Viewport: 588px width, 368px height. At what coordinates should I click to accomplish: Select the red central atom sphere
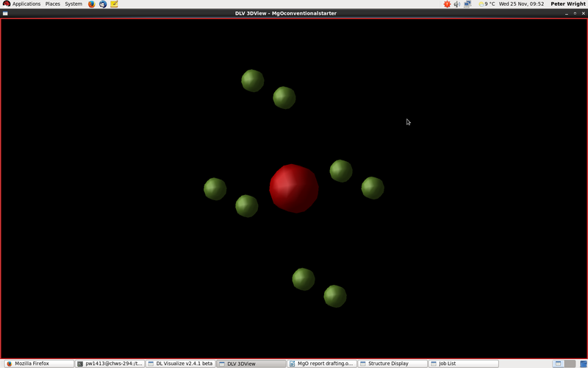294,188
